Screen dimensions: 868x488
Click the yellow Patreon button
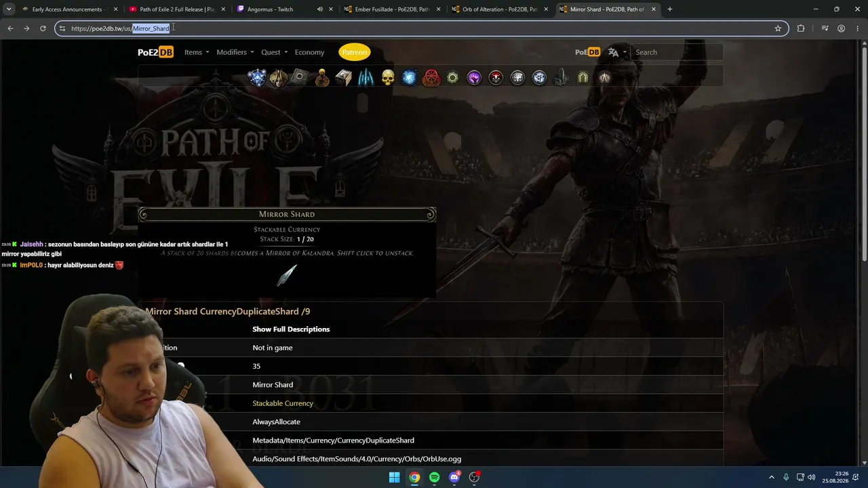355,52
